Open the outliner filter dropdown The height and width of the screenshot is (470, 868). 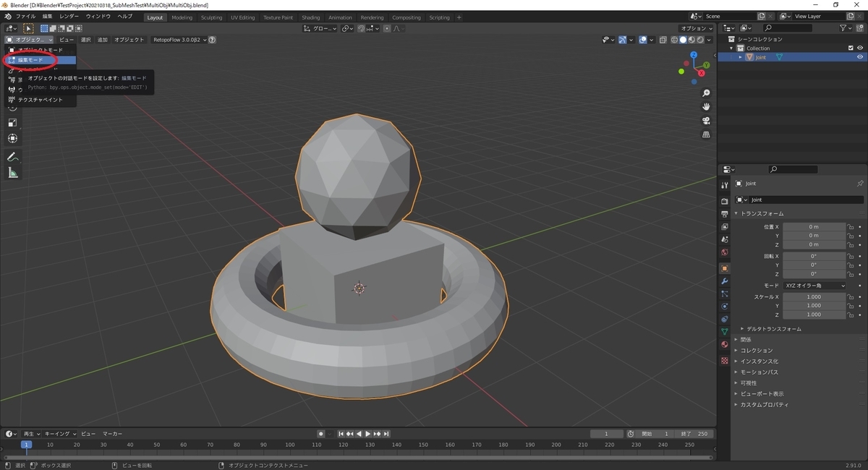point(846,28)
